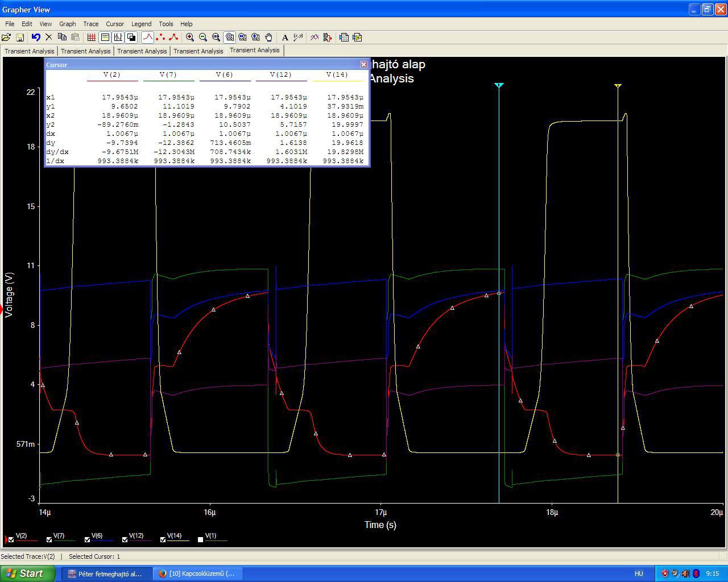Click the cyan cursor marker at top
The height and width of the screenshot is (582, 728).
coord(499,85)
